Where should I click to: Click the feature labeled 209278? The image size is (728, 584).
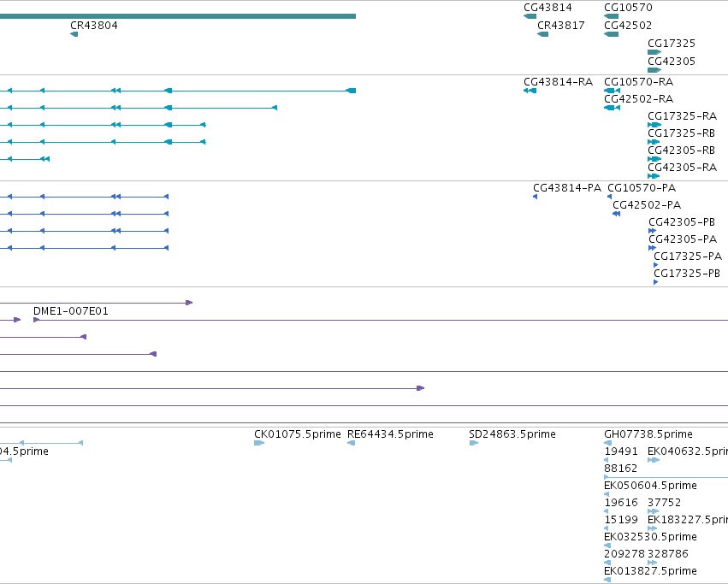(x=624, y=554)
